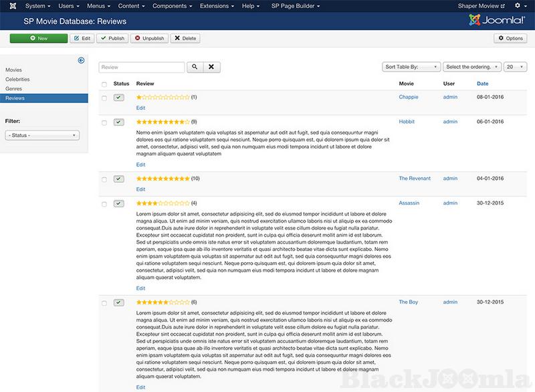The image size is (535, 392).
Task: Click the magnifier search button
Action: click(x=194, y=67)
